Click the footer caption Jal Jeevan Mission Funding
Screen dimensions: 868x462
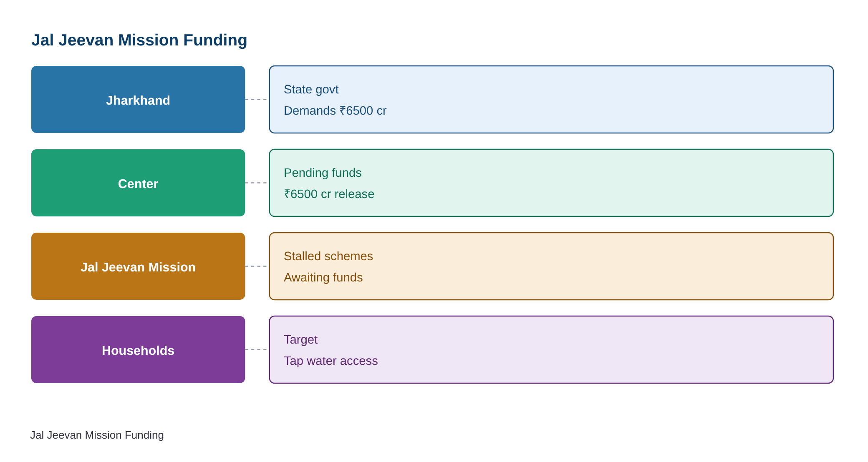[97, 435]
